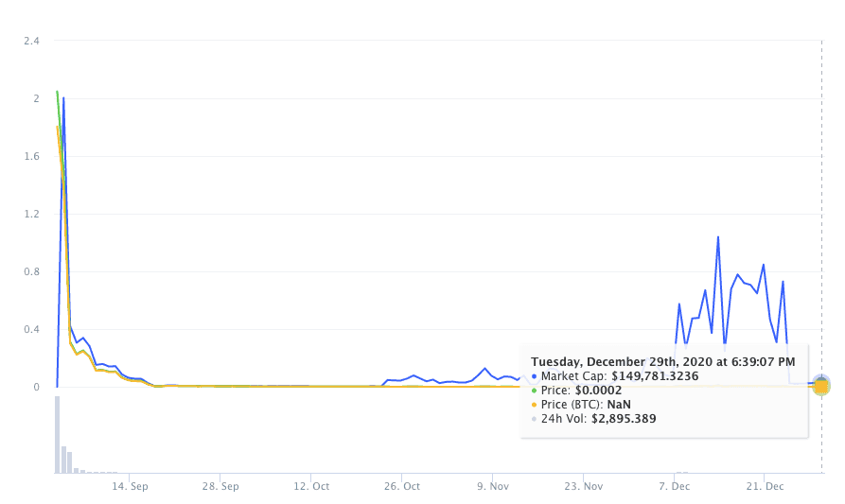The image size is (845, 504).
Task: Click the 12. Oct x-axis date label
Action: point(311,486)
